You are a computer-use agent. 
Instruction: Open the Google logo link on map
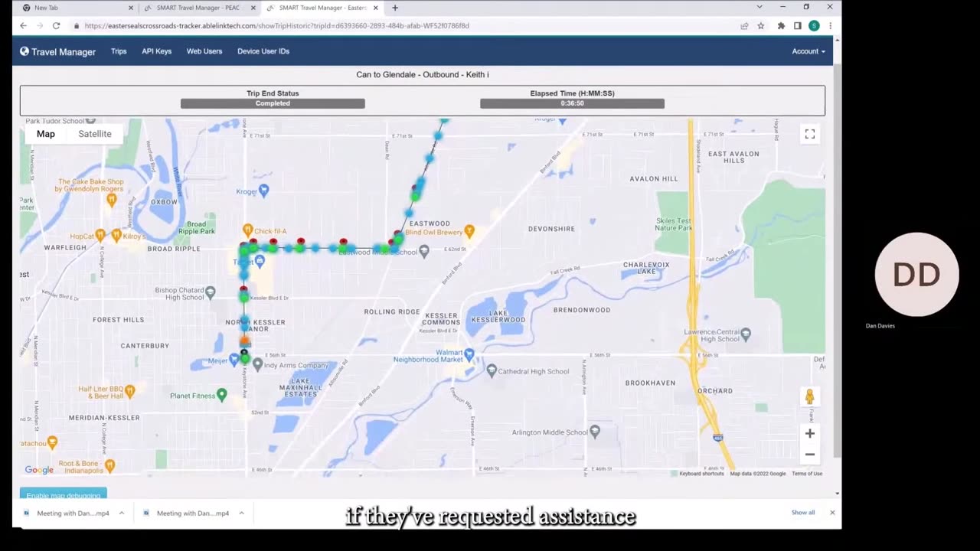(39, 470)
